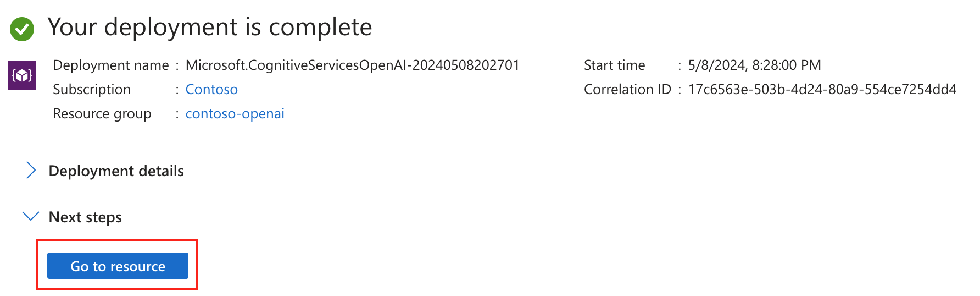Click the 5/8/2024 start date
This screenshot has height=296, width=980.
[x=717, y=65]
